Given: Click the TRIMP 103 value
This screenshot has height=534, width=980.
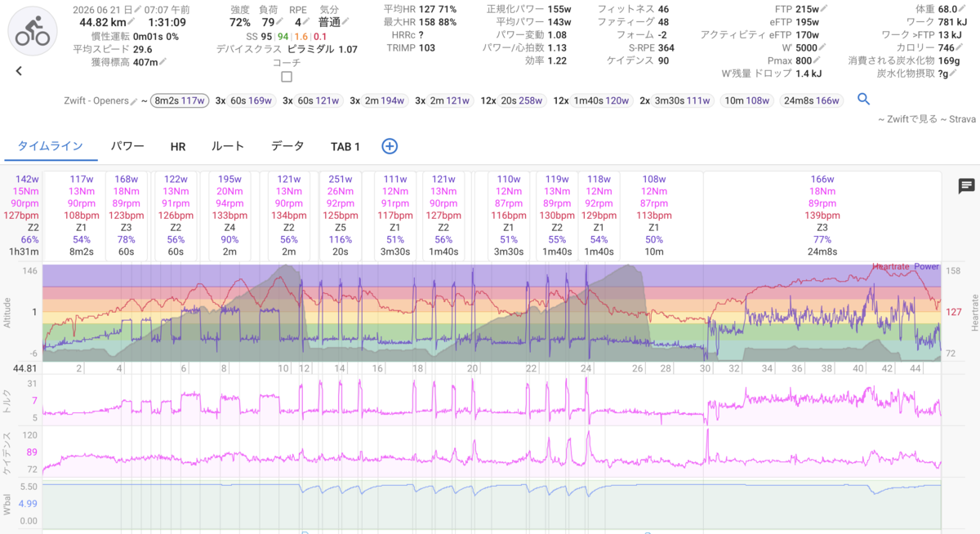Looking at the screenshot, I should coord(427,48).
